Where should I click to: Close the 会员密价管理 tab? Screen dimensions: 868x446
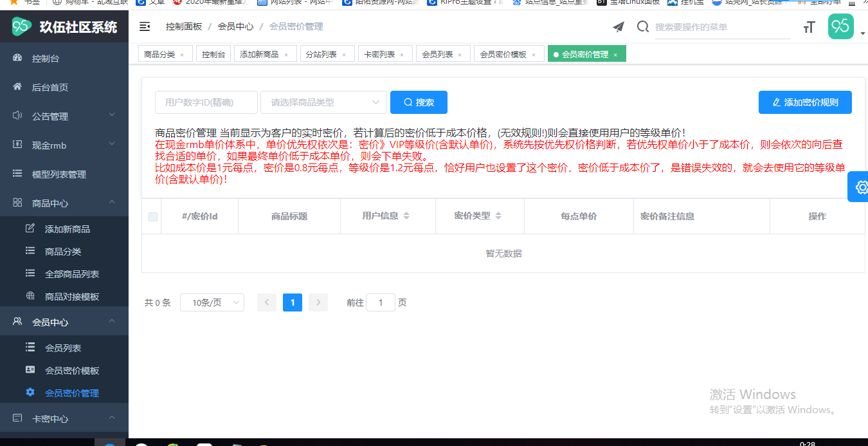tap(615, 55)
